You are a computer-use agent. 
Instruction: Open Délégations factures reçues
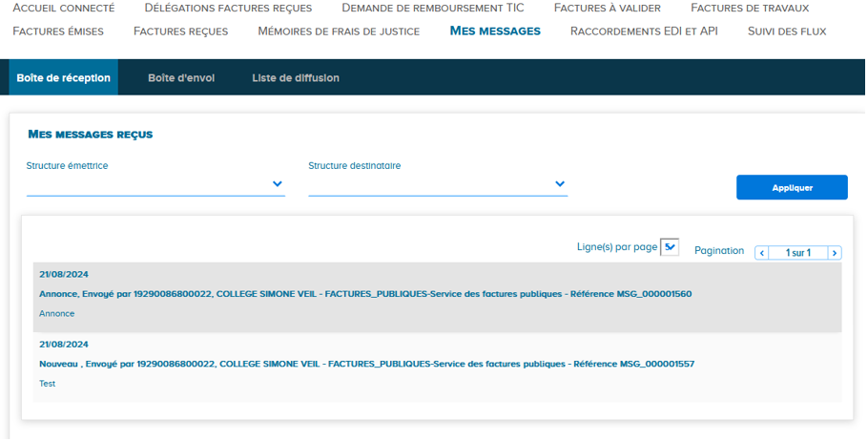pos(228,8)
